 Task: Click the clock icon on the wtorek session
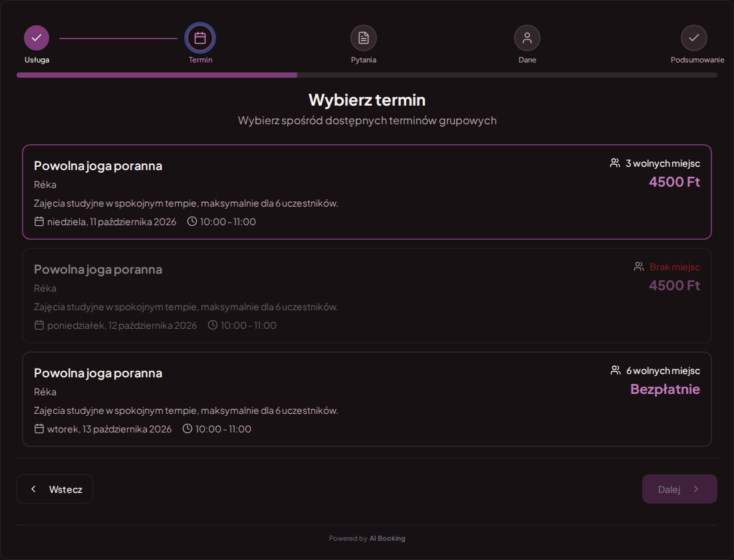pyautogui.click(x=187, y=428)
